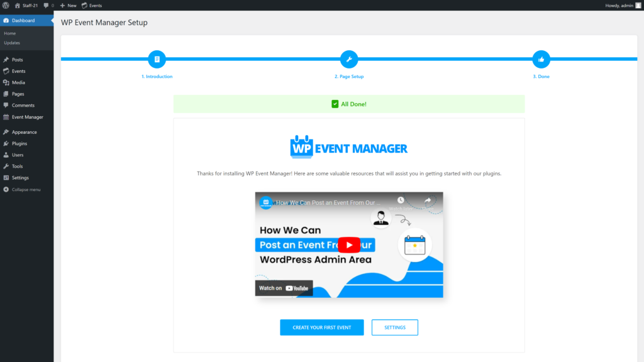
Task: Click the video Share arrow icon
Action: tap(428, 200)
